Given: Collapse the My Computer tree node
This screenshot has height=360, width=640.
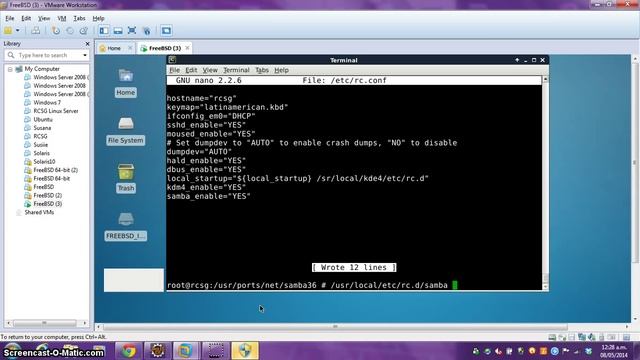Looking at the screenshot, I should [10, 69].
